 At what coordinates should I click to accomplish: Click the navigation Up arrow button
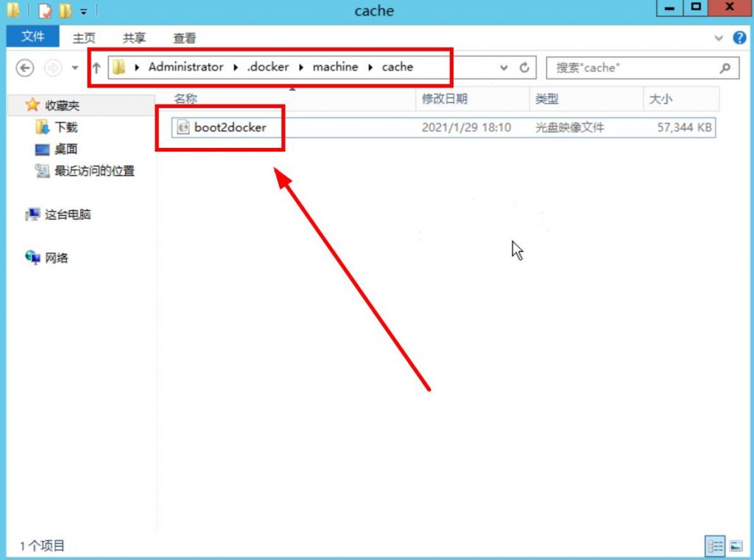(96, 67)
